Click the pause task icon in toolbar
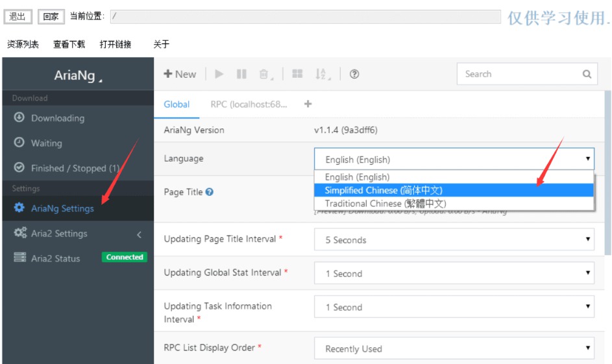Viewport: 612px width, 364px height. coord(241,74)
